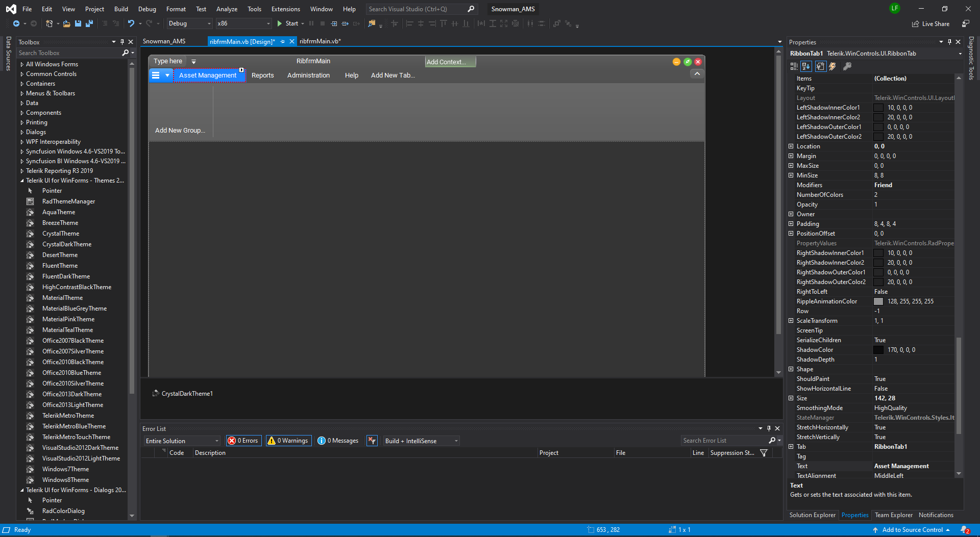Select the MaterialTealTheme toolbox item

pos(67,330)
